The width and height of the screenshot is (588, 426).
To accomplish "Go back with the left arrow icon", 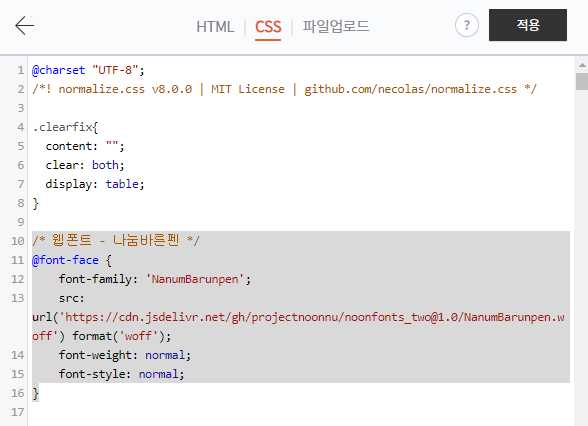I will pos(24,26).
